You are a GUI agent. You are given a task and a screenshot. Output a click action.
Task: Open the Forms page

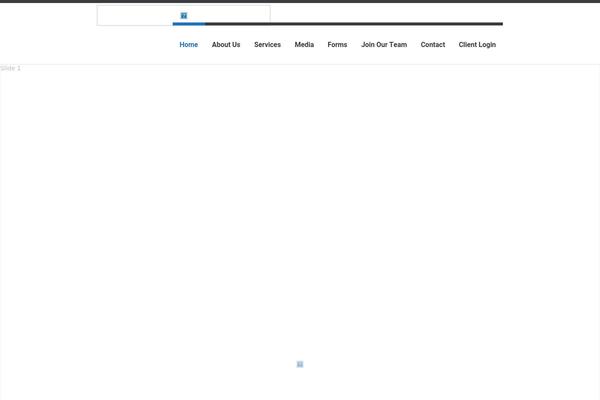(x=337, y=45)
